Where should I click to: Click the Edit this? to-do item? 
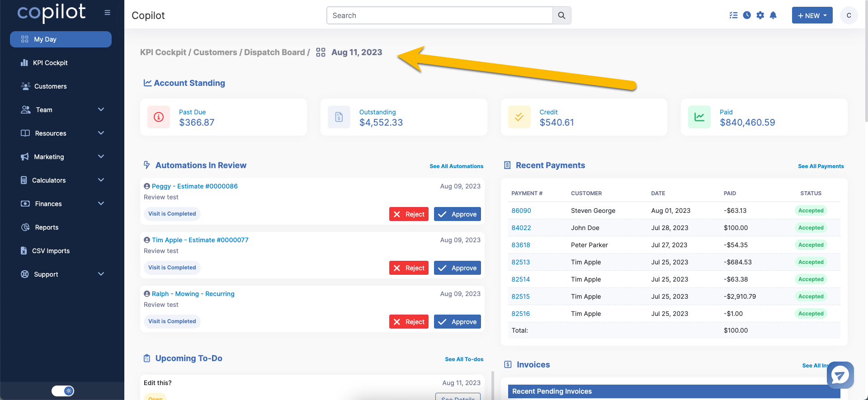pyautogui.click(x=158, y=383)
